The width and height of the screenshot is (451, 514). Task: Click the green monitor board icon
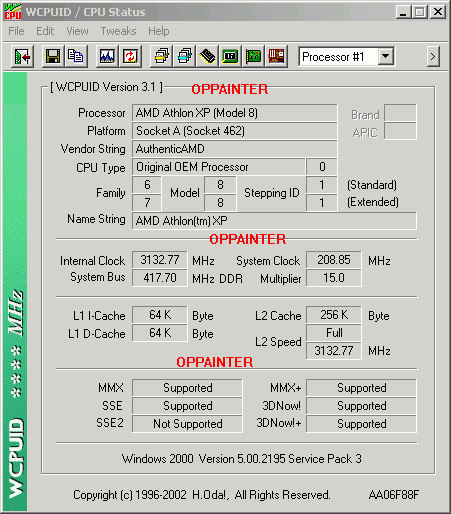pyautogui.click(x=230, y=56)
